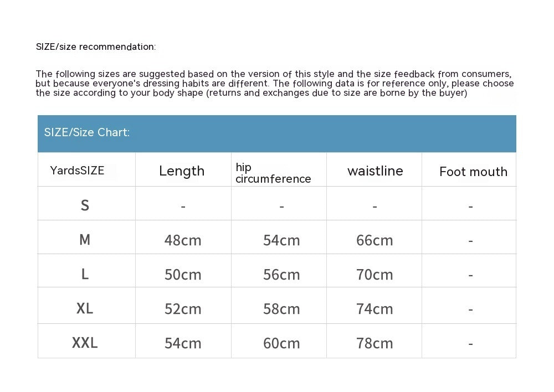Click the 74cm waistline value for XL
The width and height of the screenshot is (554, 392).
375,309
